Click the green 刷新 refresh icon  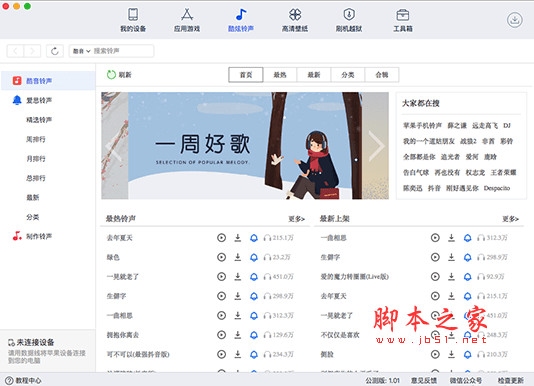coord(111,75)
